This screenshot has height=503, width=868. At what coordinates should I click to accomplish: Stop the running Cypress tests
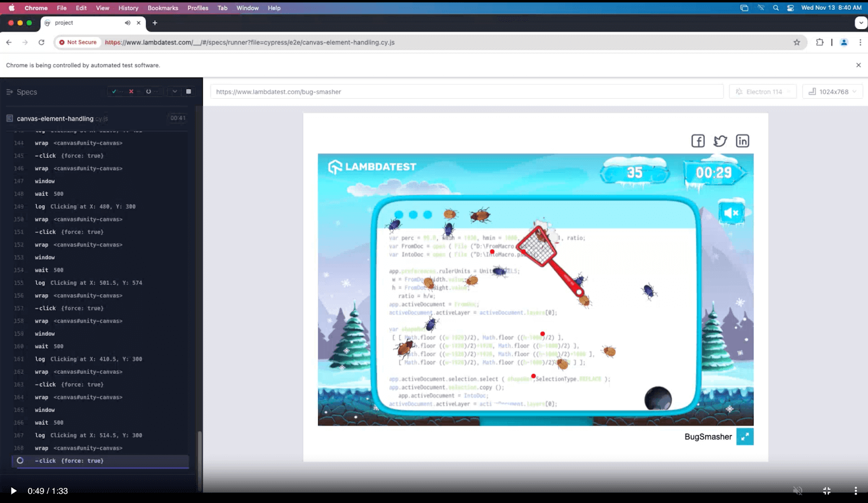(188, 92)
